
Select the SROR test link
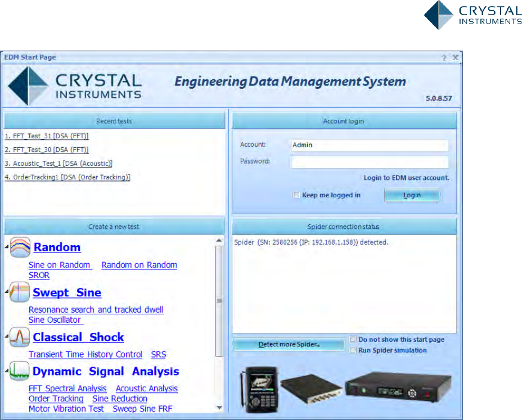[x=39, y=276]
